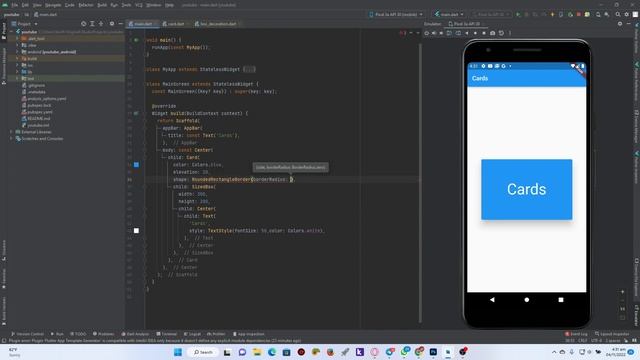Image resolution: width=640 pixels, height=360 pixels.
Task: Open the File menu
Action: (x=15, y=5)
